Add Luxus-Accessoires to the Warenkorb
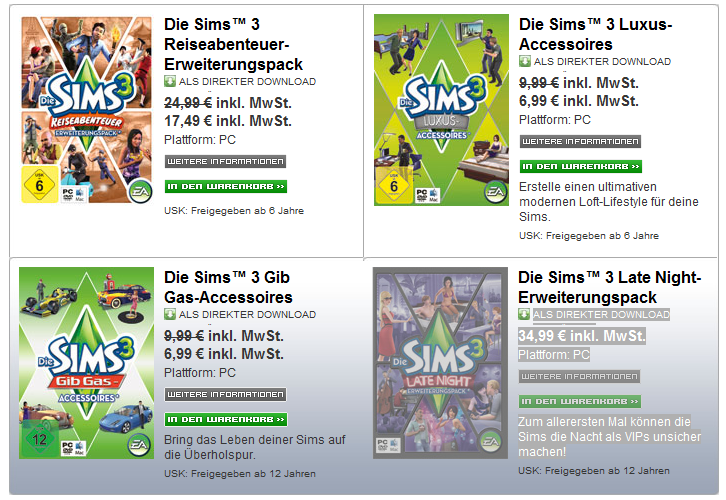Viewport: 726px width, 500px height. 581,166
